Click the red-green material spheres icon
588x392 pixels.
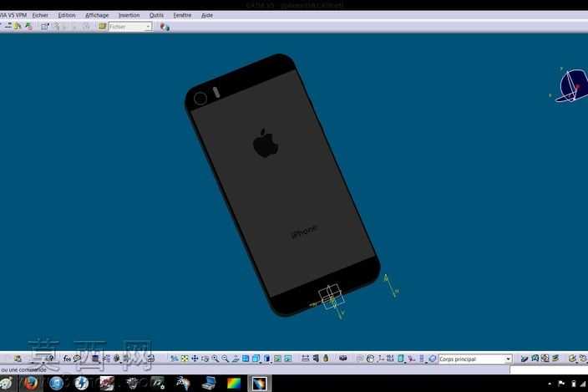pyautogui.click(x=165, y=27)
